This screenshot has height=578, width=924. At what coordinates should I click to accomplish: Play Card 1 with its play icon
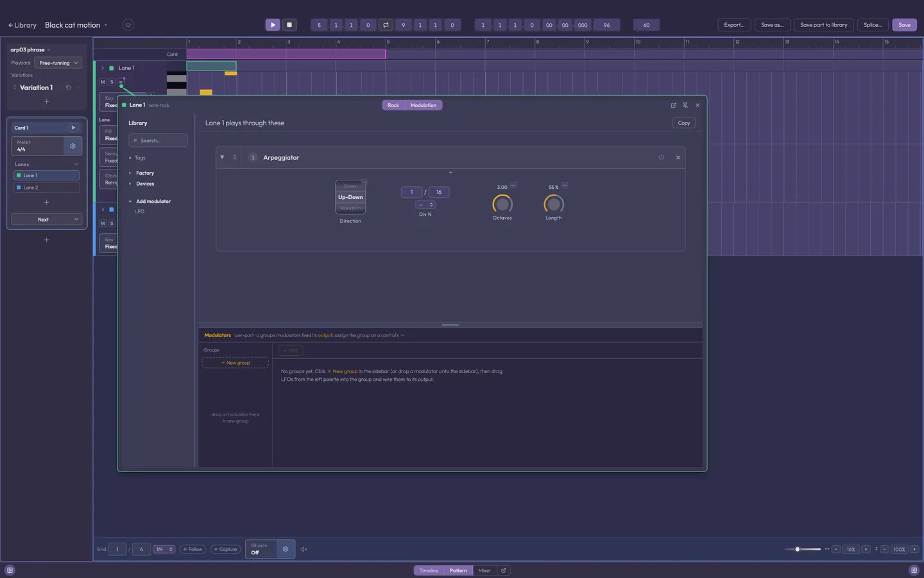(73, 128)
